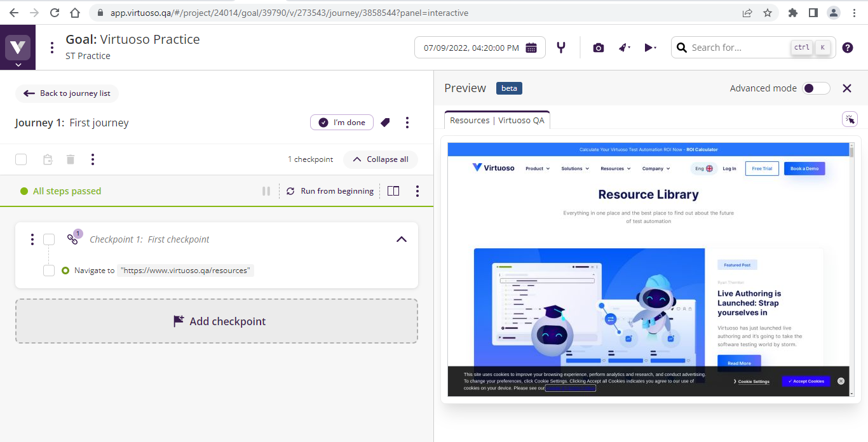The height and width of the screenshot is (442, 868).
Task: Click the Add checkpoint button
Action: coord(217,321)
